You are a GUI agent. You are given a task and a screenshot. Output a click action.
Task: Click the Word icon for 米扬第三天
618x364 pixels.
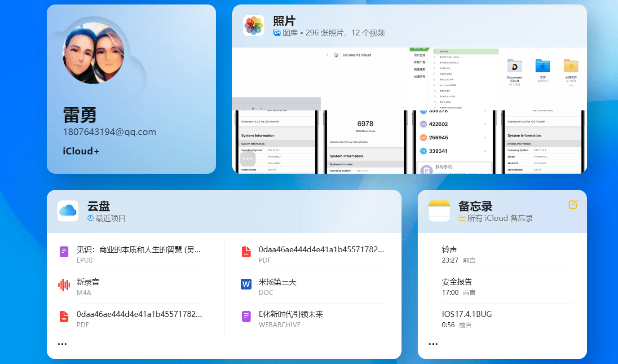246,284
